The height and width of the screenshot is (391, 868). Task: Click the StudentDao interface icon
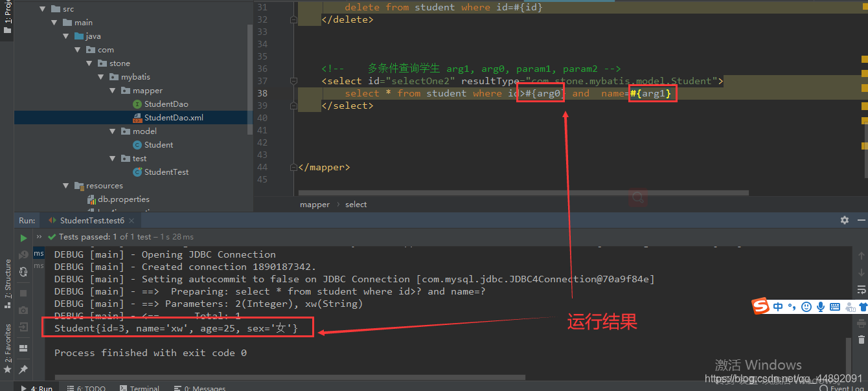pyautogui.click(x=137, y=104)
